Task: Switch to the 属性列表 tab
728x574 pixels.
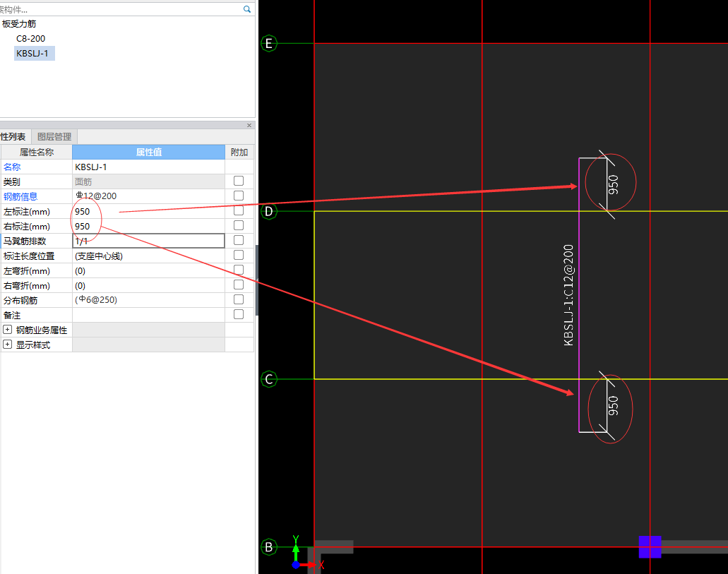Action: tap(13, 136)
